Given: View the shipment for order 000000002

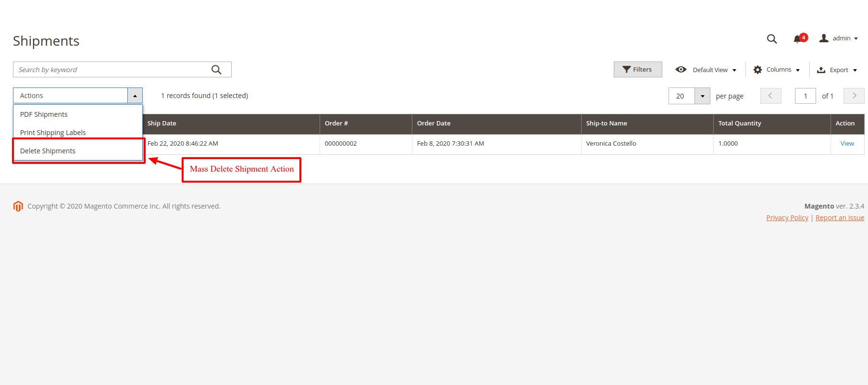Looking at the screenshot, I should coord(847,144).
